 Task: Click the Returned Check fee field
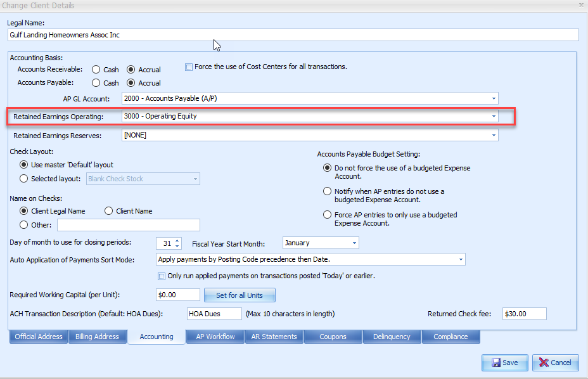pyautogui.click(x=523, y=314)
